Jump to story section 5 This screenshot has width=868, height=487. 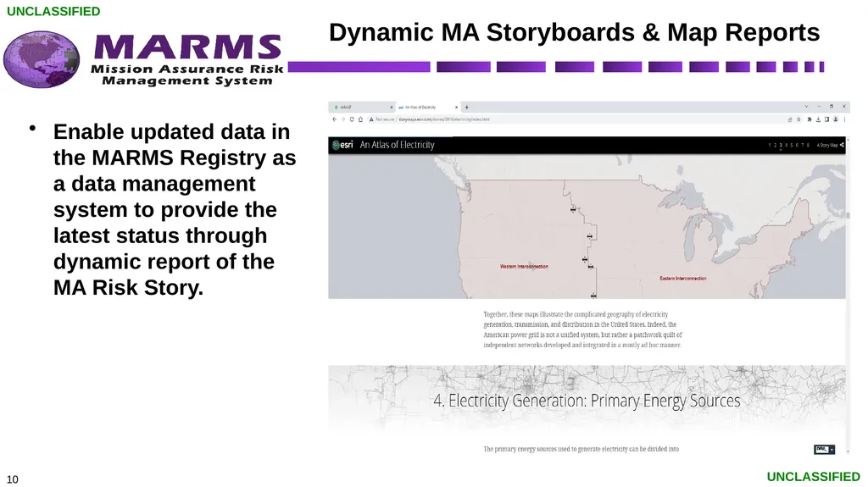click(x=792, y=145)
